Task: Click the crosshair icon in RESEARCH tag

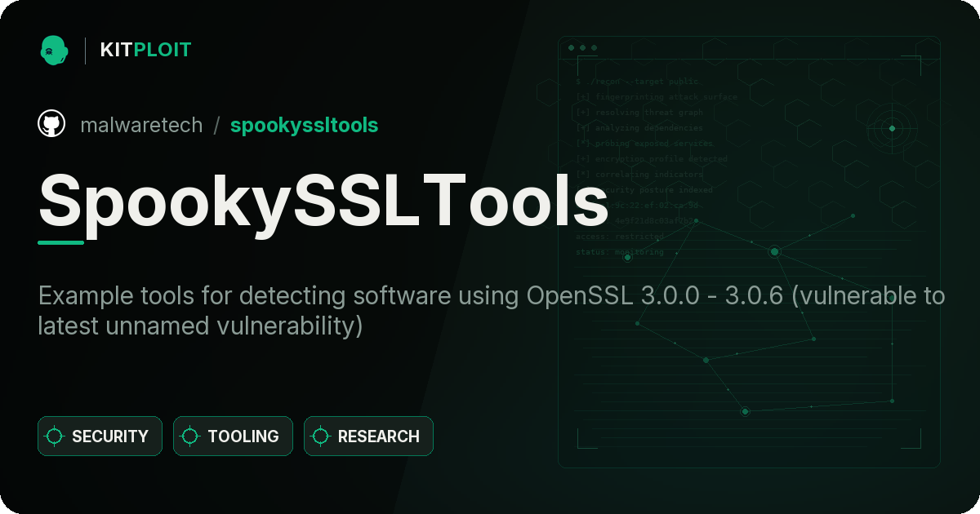Action: (x=321, y=436)
